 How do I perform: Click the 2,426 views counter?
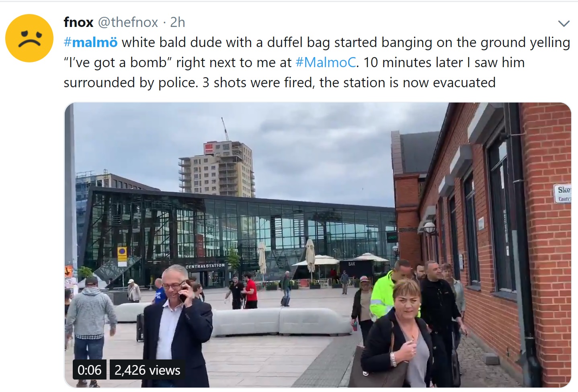point(147,369)
